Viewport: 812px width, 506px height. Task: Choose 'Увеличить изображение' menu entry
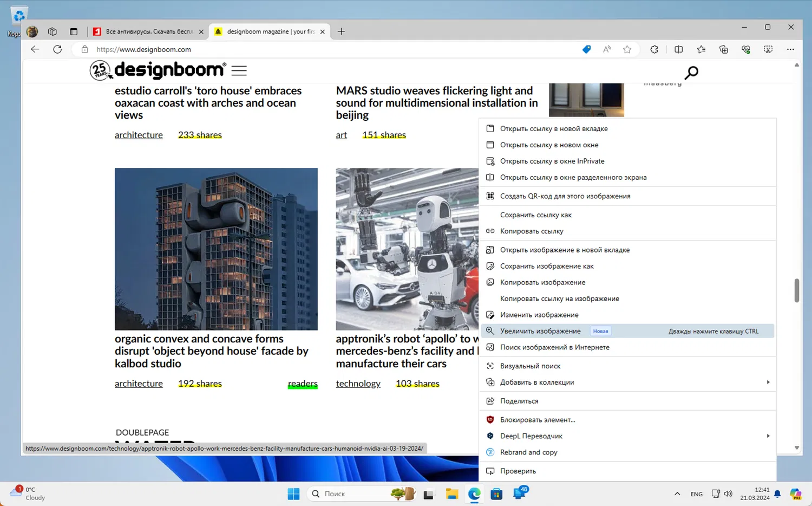[628, 331]
